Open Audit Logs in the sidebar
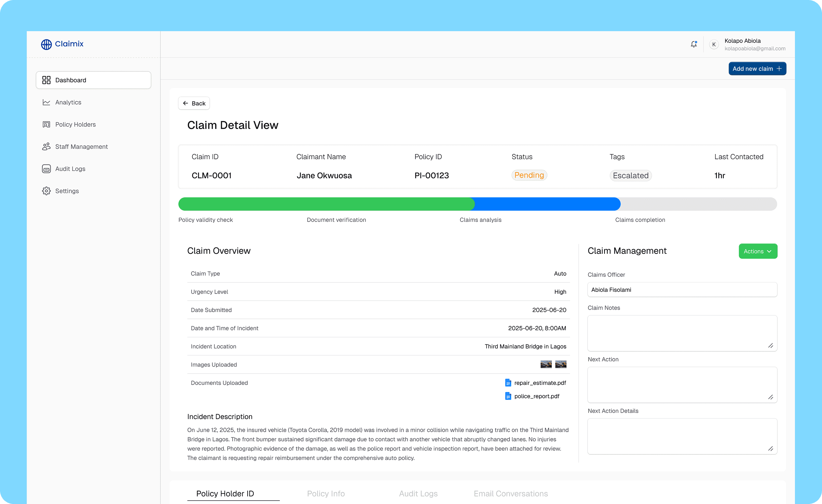The height and width of the screenshot is (504, 822). point(70,169)
